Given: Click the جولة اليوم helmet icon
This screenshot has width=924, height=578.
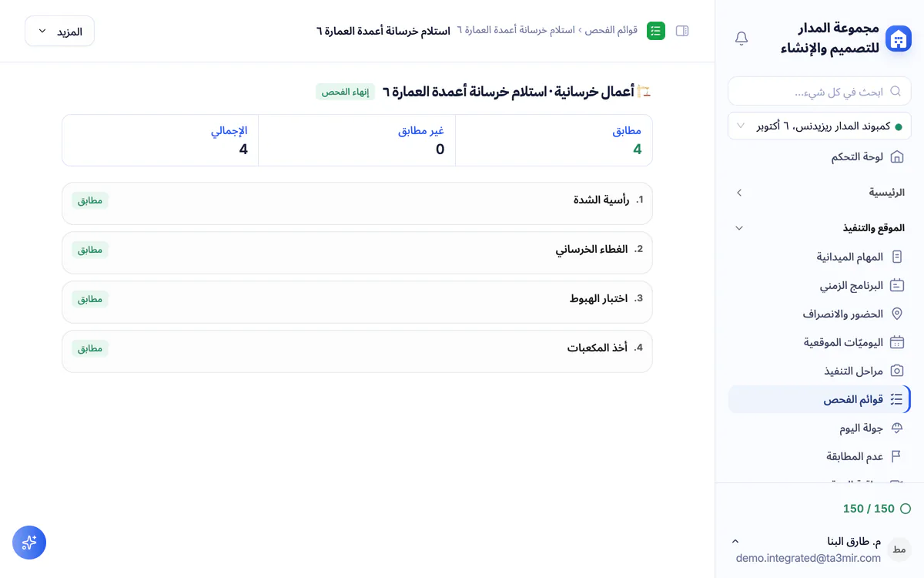Looking at the screenshot, I should click(x=897, y=428).
